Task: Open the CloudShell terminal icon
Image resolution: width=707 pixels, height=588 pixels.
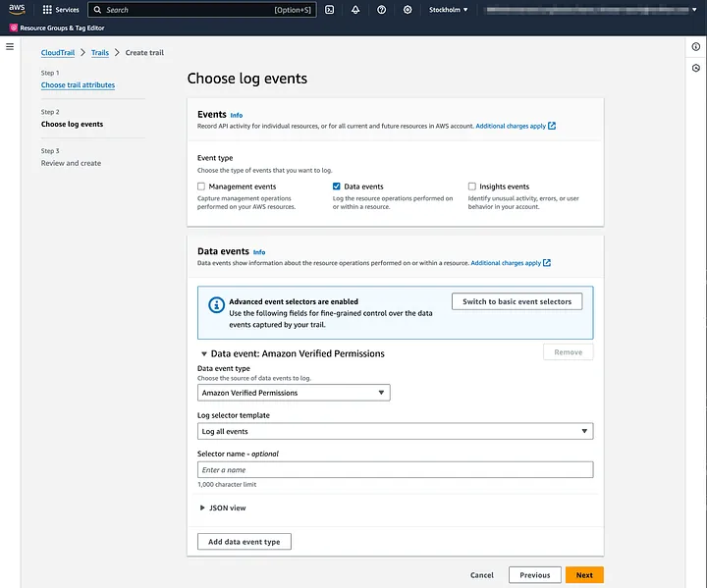Action: click(330, 10)
